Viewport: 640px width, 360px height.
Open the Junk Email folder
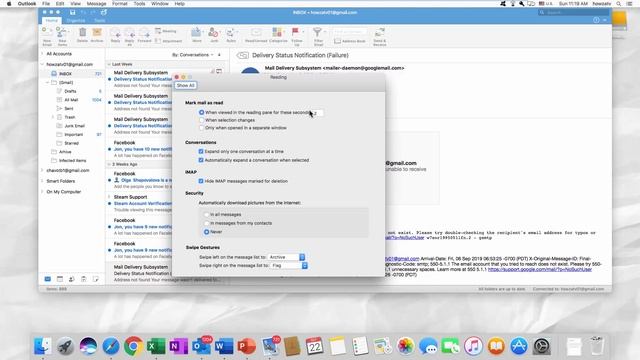click(74, 126)
